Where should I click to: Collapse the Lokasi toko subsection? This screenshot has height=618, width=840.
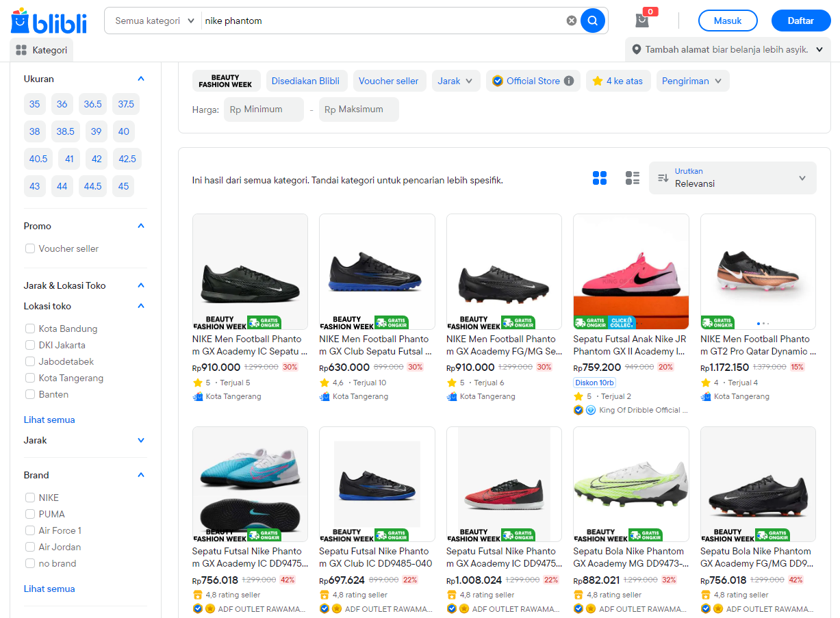[x=141, y=306]
